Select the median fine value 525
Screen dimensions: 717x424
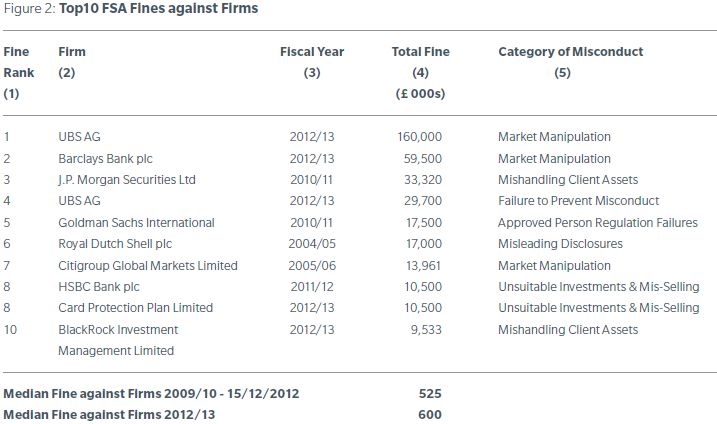[430, 394]
